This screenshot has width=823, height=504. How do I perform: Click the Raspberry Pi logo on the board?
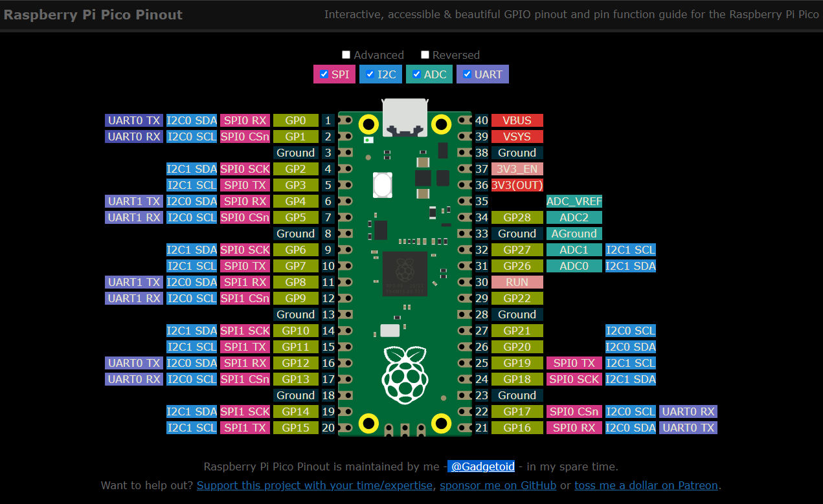pyautogui.click(x=405, y=375)
